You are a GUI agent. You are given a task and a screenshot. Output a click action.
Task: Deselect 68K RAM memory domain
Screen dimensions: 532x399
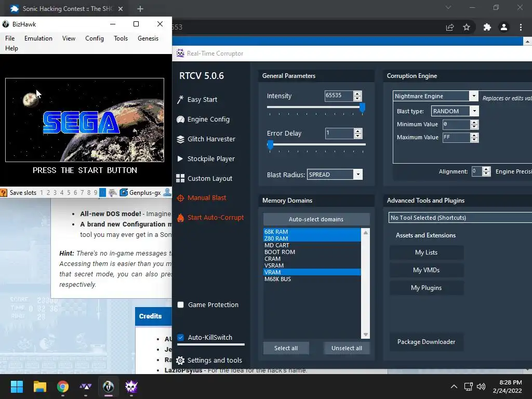pyautogui.click(x=312, y=232)
